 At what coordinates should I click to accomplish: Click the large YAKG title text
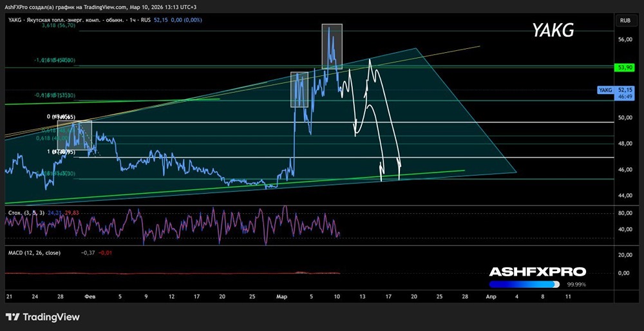point(553,30)
